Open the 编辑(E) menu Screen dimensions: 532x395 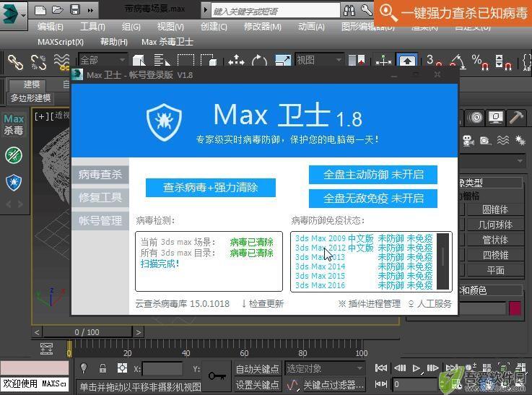51,27
